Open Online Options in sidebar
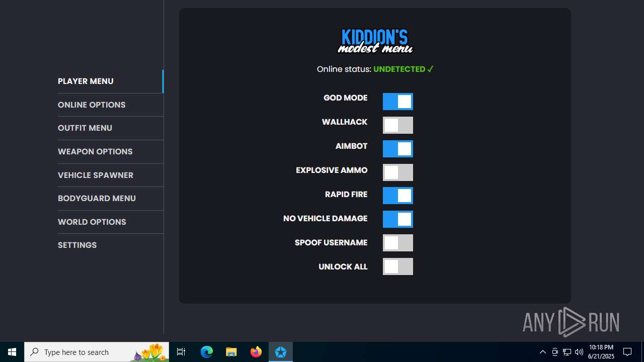 [x=110, y=105]
